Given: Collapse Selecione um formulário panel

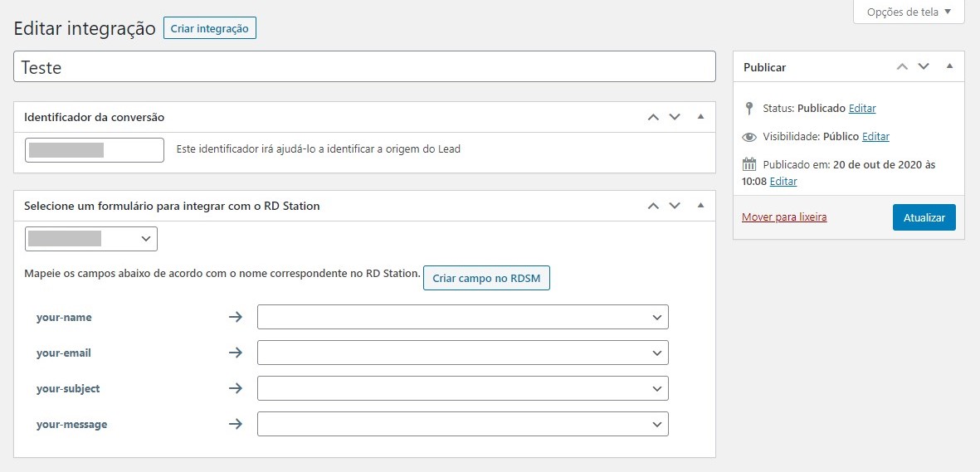Looking at the screenshot, I should point(700,205).
